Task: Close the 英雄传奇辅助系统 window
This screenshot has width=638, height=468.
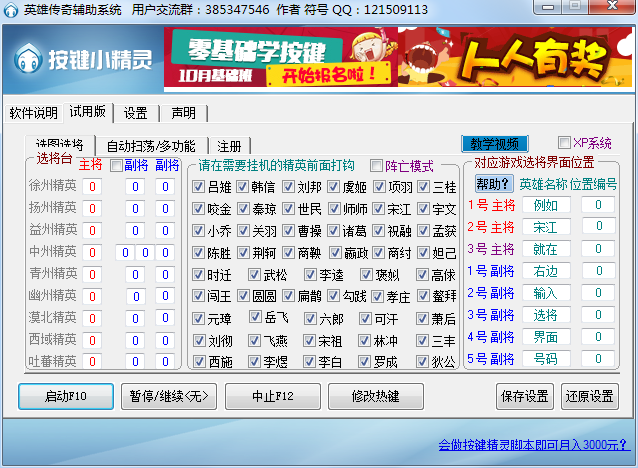Action: tap(612, 6)
